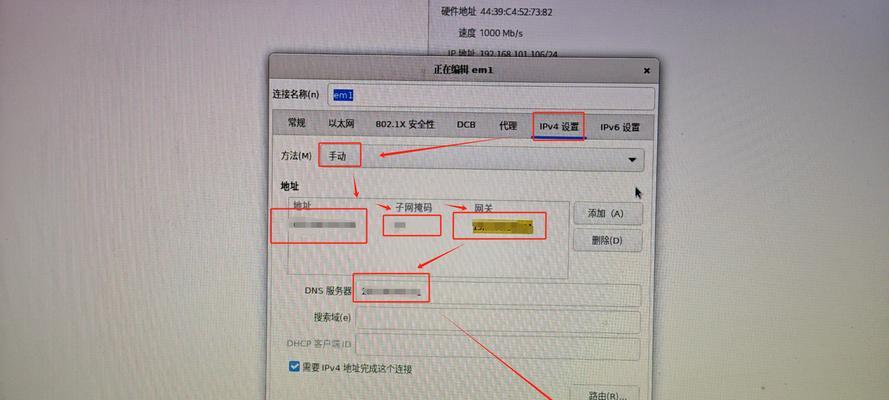Click the 正在编辑 em1 title bar text
The image size is (889, 400).
coord(464,70)
